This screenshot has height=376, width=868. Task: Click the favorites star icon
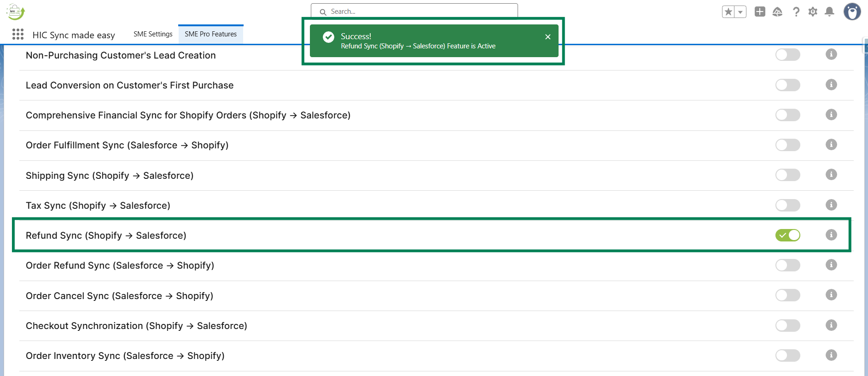coord(728,12)
